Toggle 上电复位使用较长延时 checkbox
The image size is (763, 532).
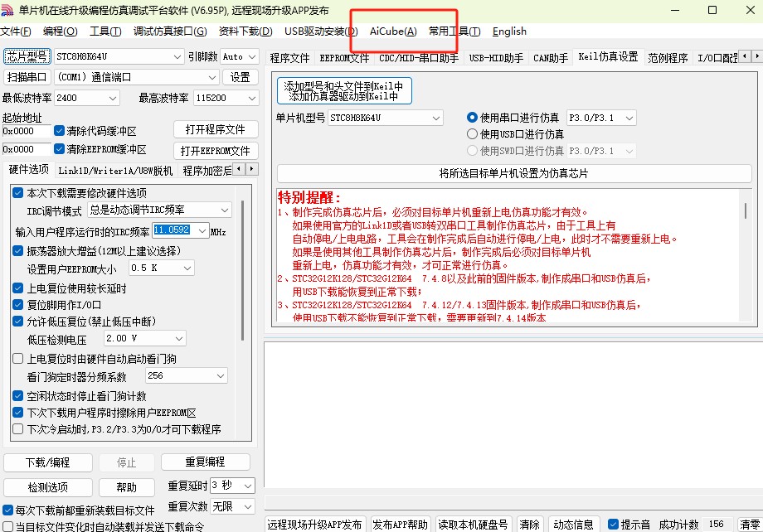point(18,288)
